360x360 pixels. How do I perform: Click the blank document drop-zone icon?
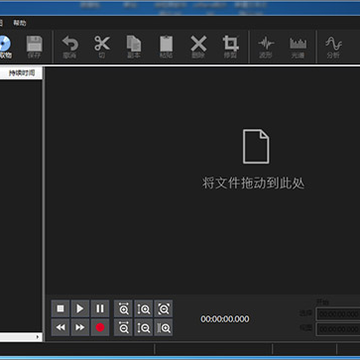(x=256, y=146)
